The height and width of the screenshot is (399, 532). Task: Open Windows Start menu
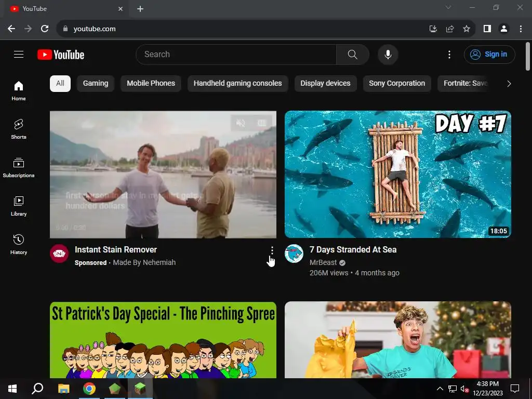click(x=12, y=389)
